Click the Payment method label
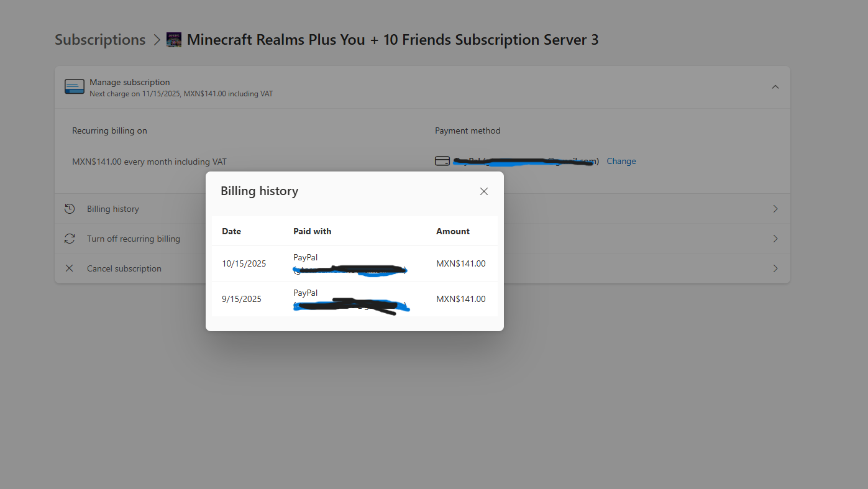This screenshot has width=868, height=489. pos(468,130)
